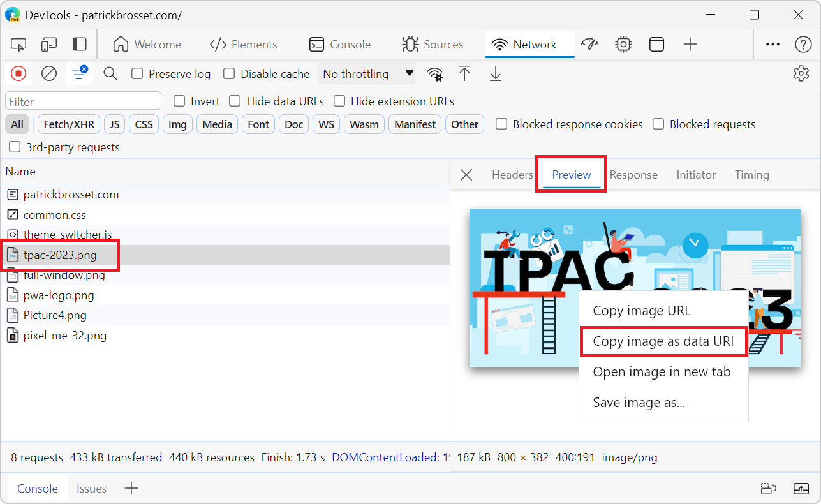Apply the Img request type filter
The width and height of the screenshot is (821, 504).
[x=177, y=124]
